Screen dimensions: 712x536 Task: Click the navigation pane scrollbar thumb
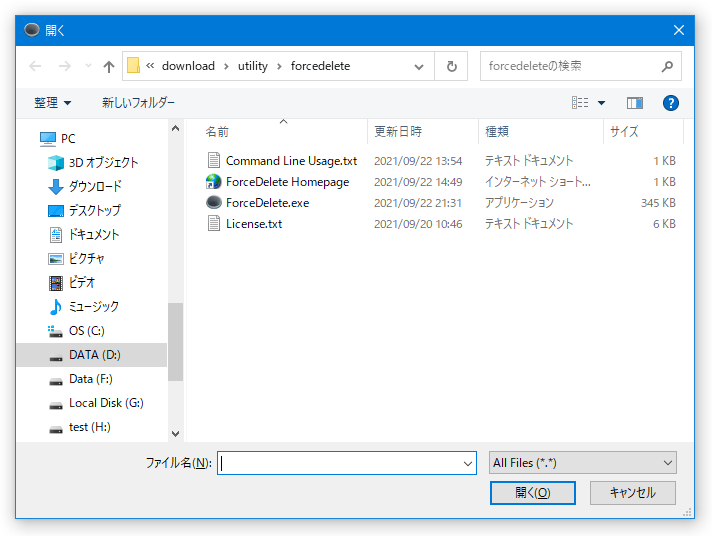(x=175, y=342)
